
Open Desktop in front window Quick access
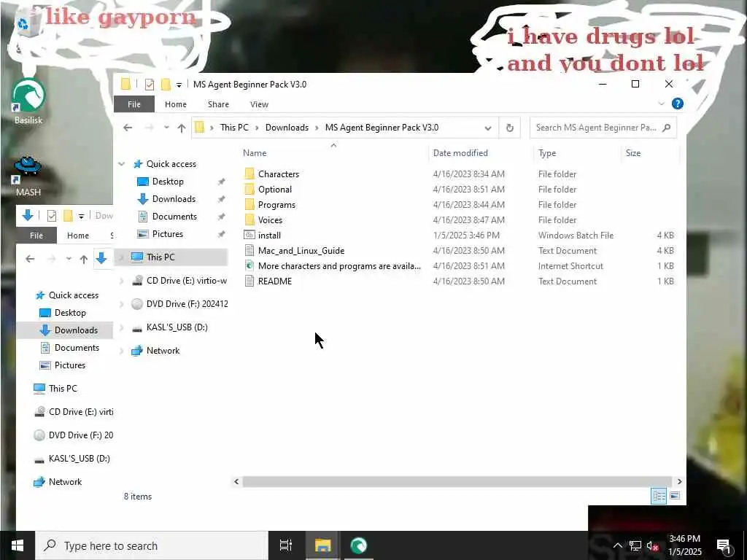[168, 182]
